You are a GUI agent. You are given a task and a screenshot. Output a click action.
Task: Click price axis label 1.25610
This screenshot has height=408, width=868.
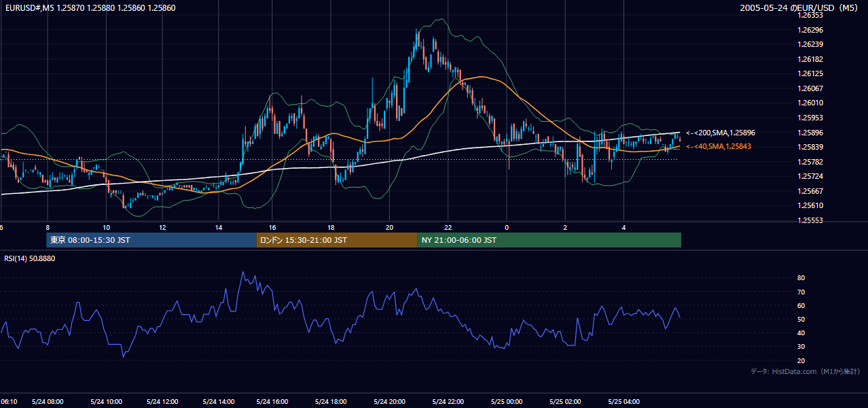pos(810,205)
